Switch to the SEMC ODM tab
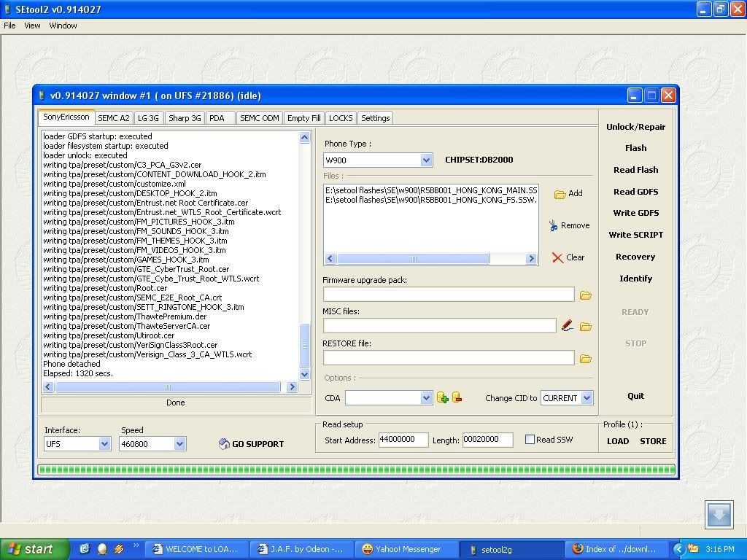 coord(260,118)
